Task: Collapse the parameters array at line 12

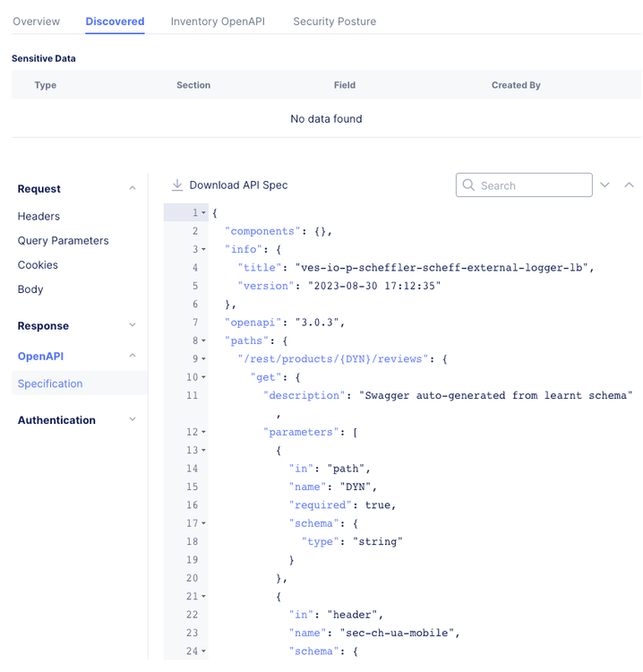Action: pyautogui.click(x=204, y=433)
